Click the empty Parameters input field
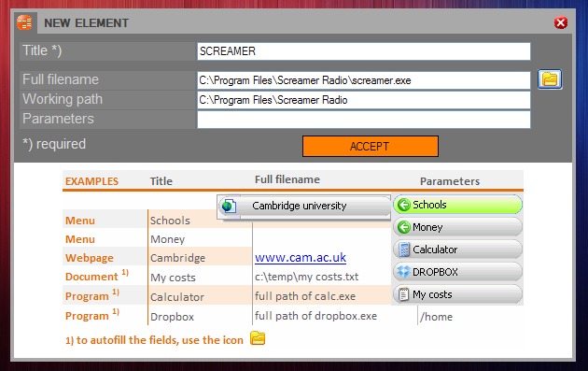The image size is (588, 371). click(364, 120)
